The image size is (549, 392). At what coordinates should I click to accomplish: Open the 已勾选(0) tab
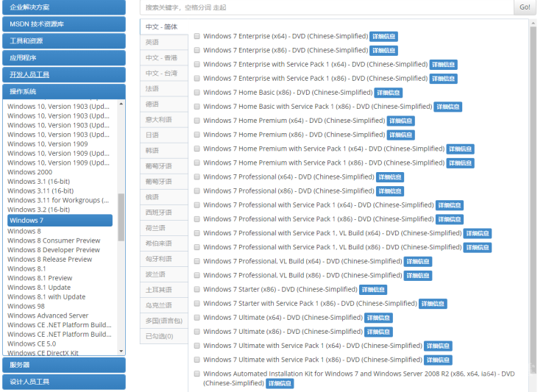pyautogui.click(x=164, y=336)
